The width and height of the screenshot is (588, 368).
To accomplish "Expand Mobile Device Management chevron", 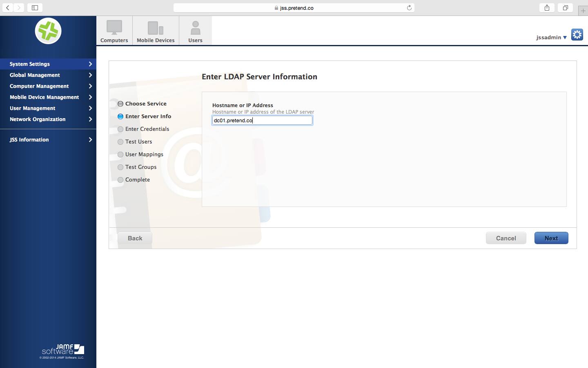I will [90, 97].
